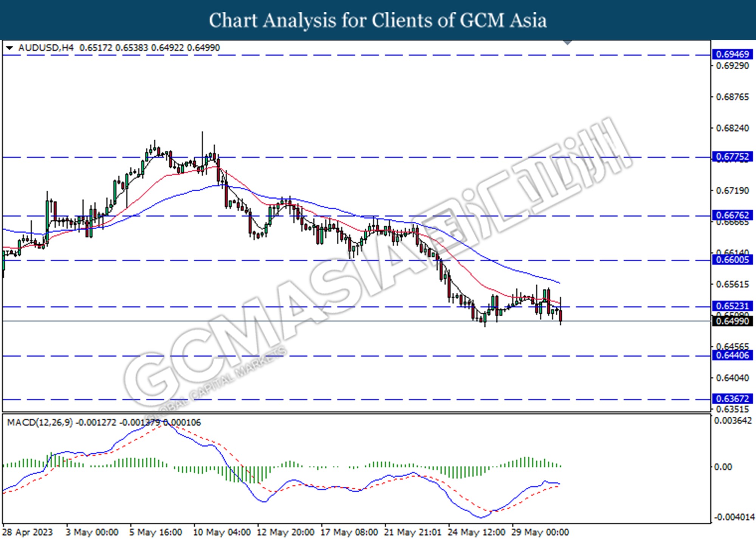This screenshot has height=540, width=756.
Task: Select the 0.65231 level price label
Action: 732,306
